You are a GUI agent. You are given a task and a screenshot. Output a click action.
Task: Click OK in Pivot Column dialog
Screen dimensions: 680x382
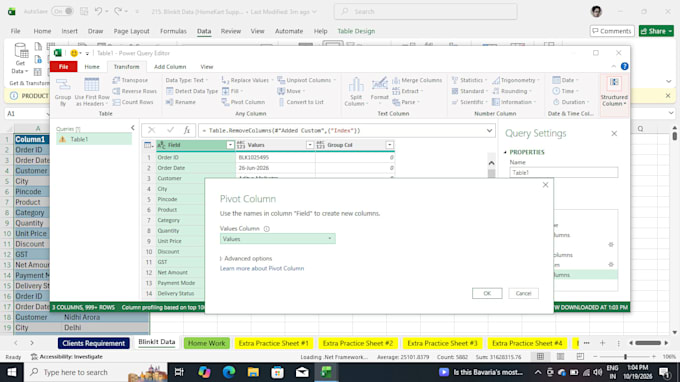(487, 294)
